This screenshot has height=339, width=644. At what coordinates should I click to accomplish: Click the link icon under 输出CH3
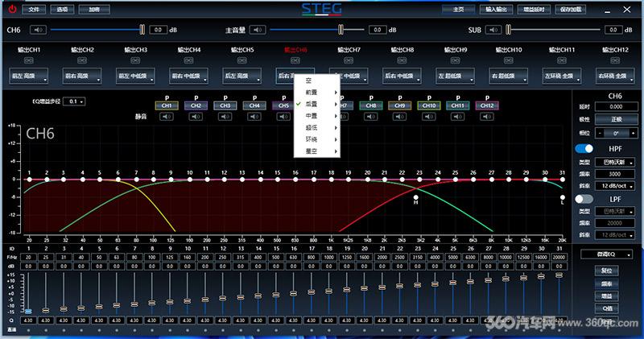pyautogui.click(x=135, y=60)
